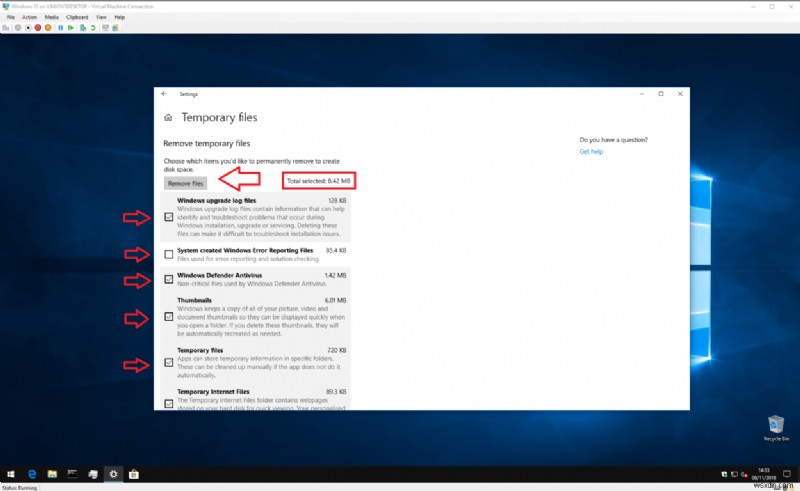Click the Ctrl+Alt+Delete toolbar icon in VM Connection
Viewport: 800px width, 491px height.
(6, 28)
